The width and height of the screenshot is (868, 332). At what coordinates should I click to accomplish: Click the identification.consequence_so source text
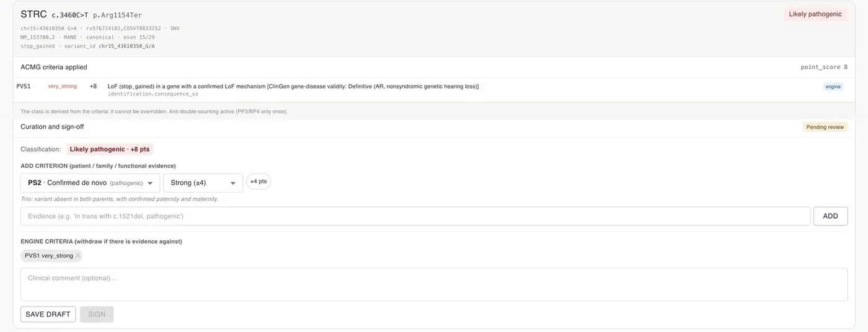tap(153, 94)
